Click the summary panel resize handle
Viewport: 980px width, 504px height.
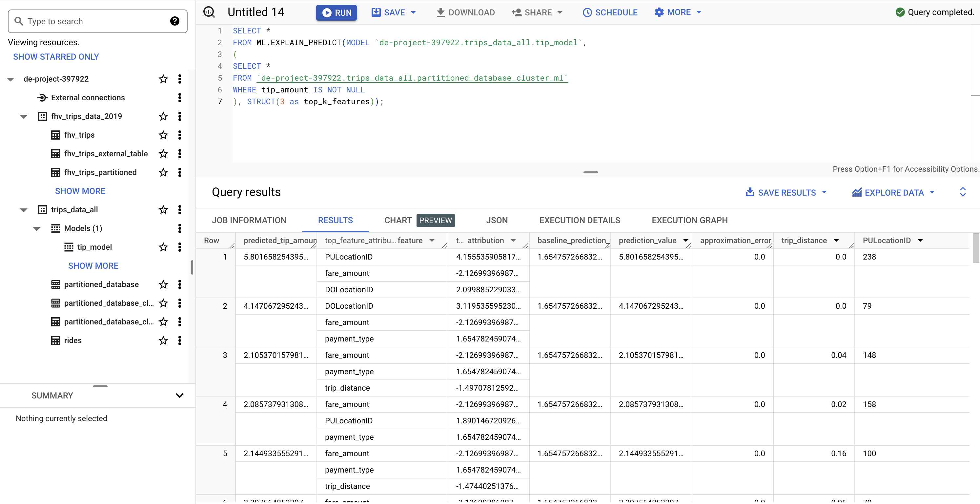tap(100, 387)
